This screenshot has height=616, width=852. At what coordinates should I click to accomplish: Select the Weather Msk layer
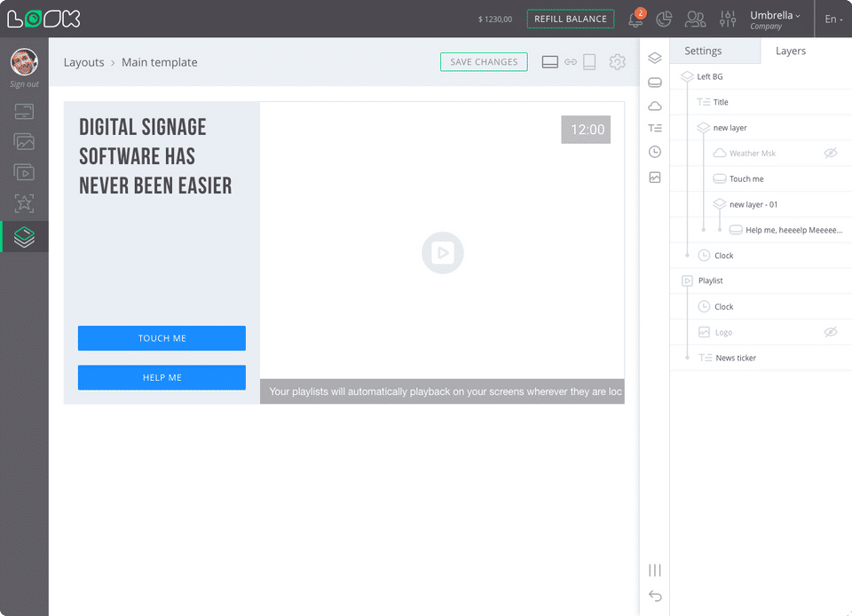pos(761,154)
